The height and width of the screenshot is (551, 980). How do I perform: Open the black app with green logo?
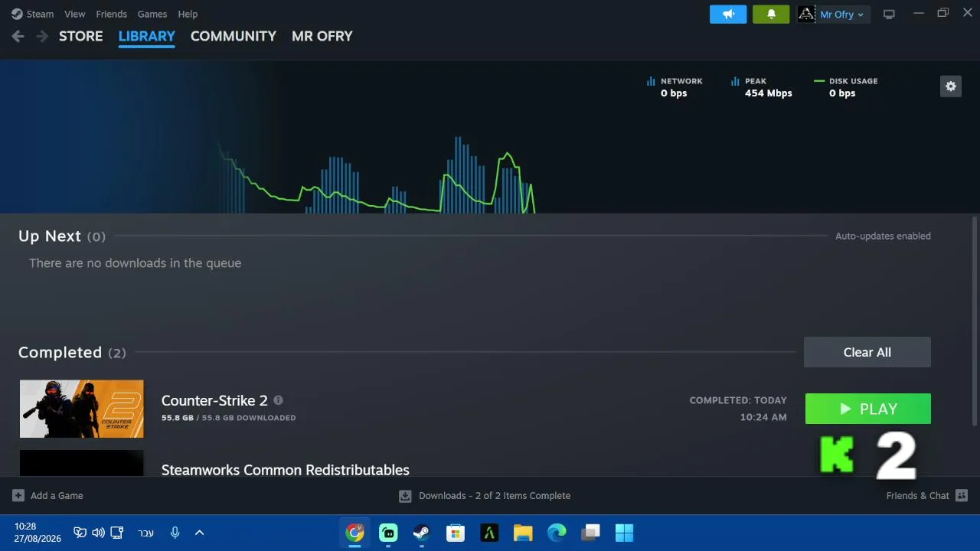489,533
